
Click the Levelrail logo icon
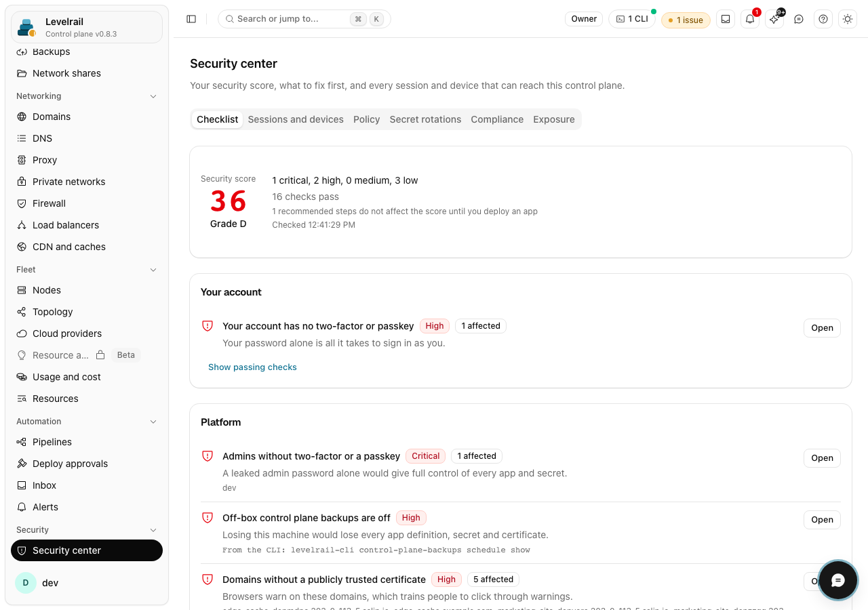tap(27, 27)
